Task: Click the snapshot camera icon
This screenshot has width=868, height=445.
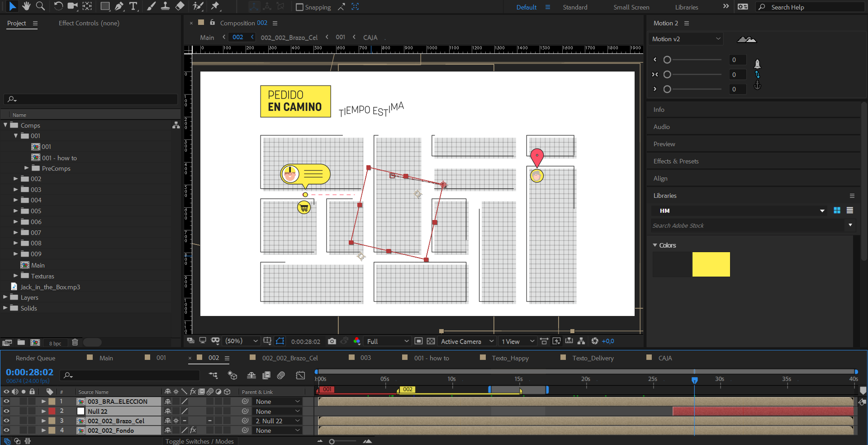Action: point(332,341)
